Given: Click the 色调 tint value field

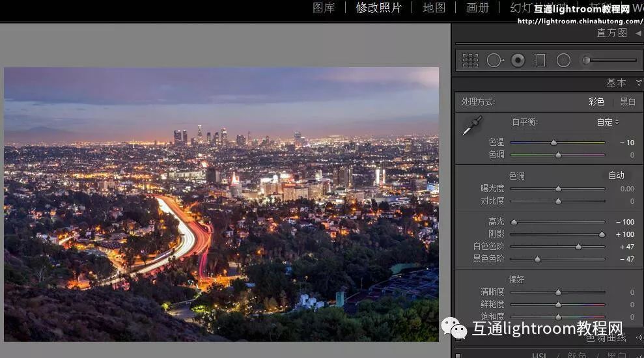Looking at the screenshot, I should click(x=632, y=155).
